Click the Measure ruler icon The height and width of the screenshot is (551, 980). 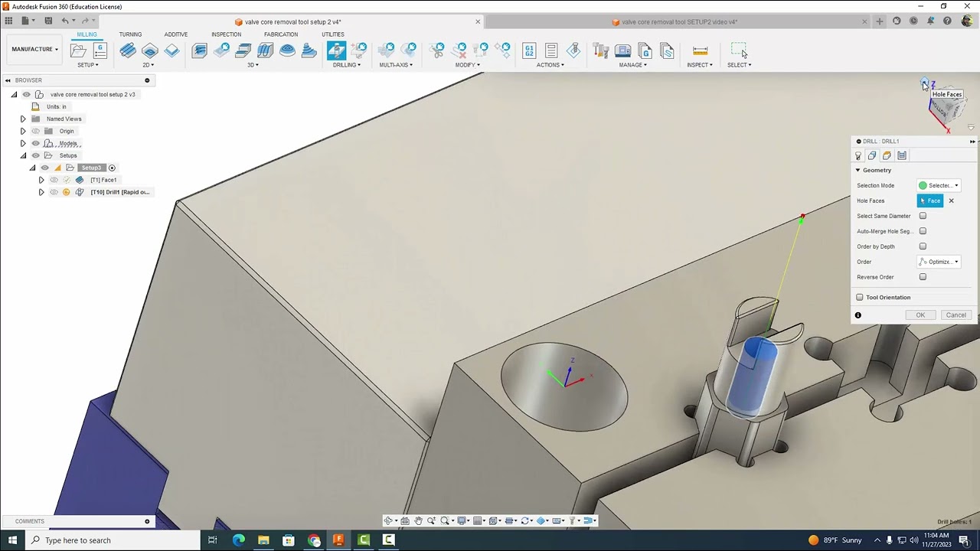click(700, 51)
